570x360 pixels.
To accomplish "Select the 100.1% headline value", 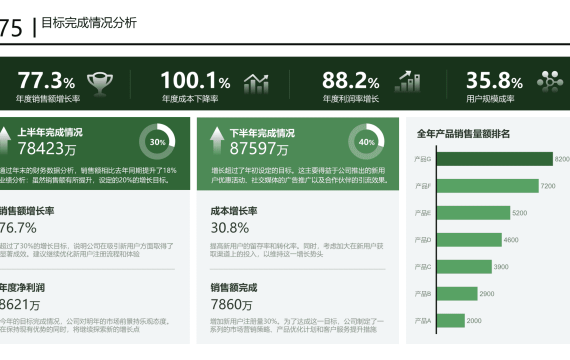I will click(x=195, y=80).
